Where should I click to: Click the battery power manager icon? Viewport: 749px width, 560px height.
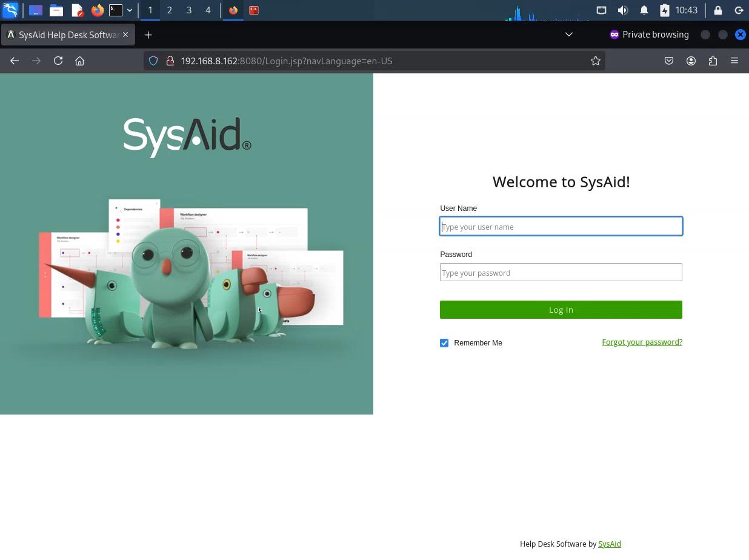(x=665, y=10)
